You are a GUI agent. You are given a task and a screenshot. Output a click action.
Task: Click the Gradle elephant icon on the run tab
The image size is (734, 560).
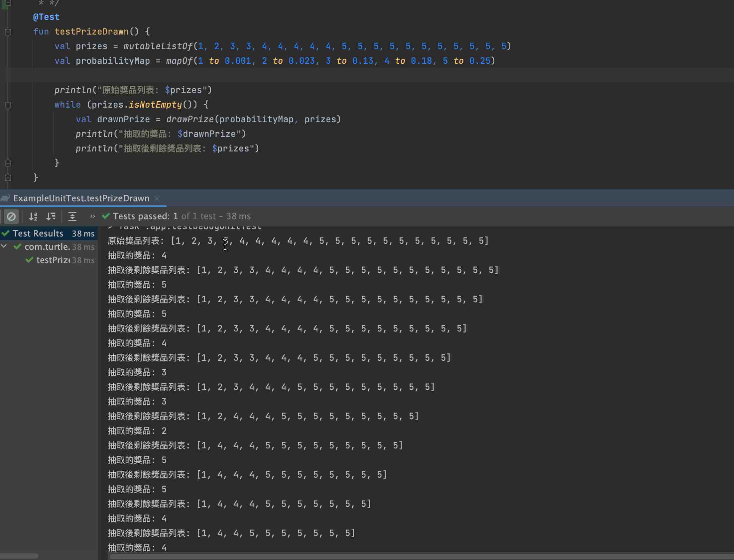[x=5, y=198]
